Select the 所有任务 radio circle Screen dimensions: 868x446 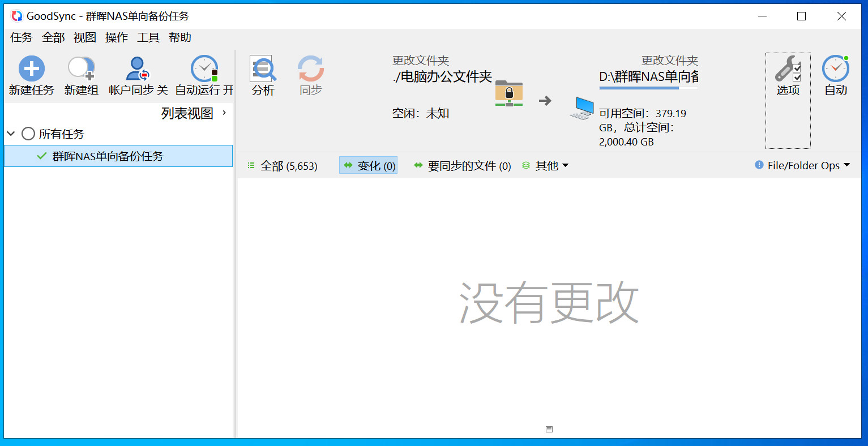coord(28,134)
